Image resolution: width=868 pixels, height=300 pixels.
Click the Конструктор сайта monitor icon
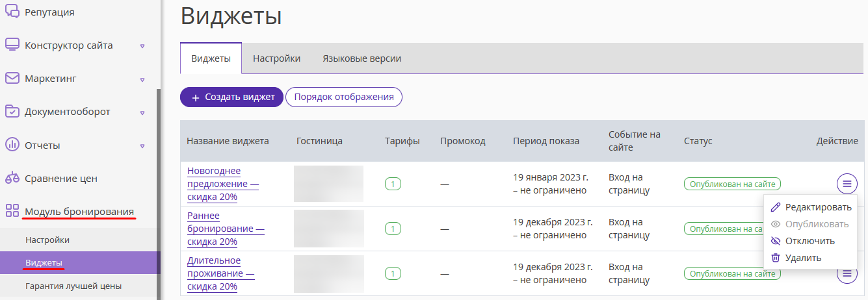(x=12, y=45)
